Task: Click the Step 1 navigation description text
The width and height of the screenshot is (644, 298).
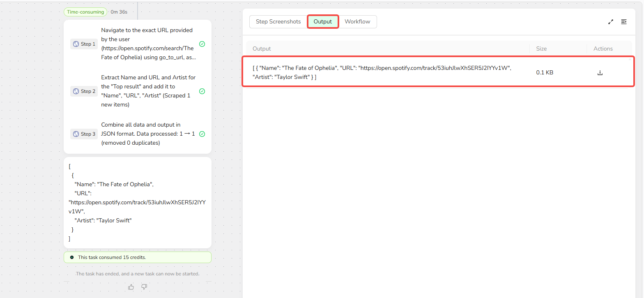Action: click(x=148, y=44)
